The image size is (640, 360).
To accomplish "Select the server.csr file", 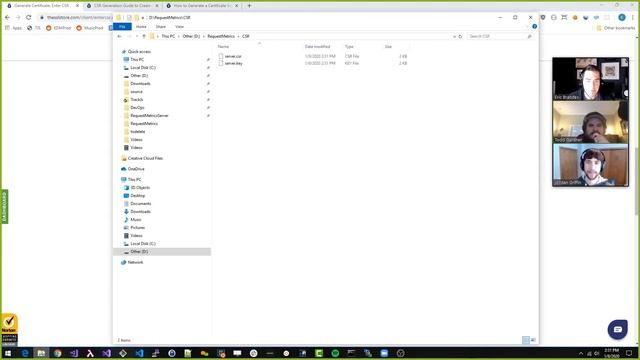I will click(x=233, y=56).
